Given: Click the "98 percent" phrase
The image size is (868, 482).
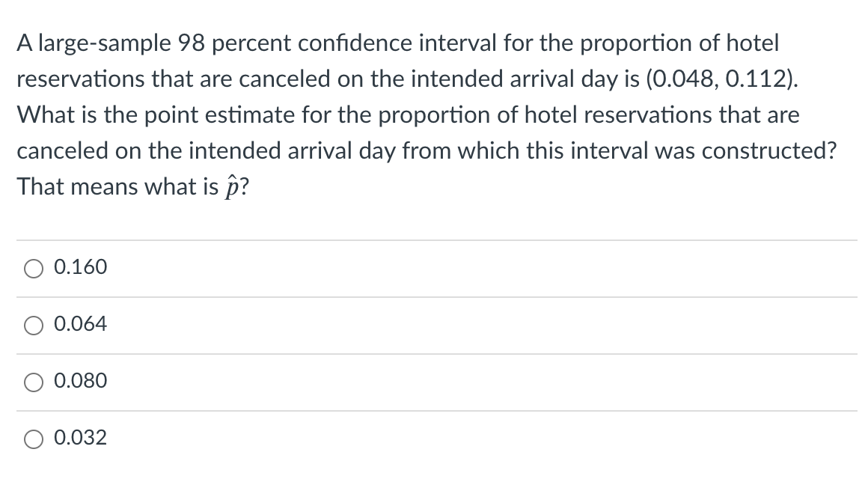Looking at the screenshot, I should (233, 44).
